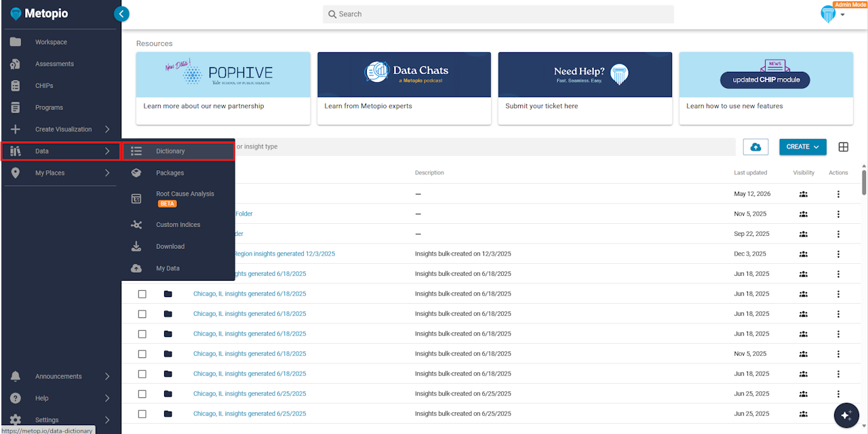Open actions menu for May 12, 2026 row
This screenshot has width=868, height=434.
838,194
